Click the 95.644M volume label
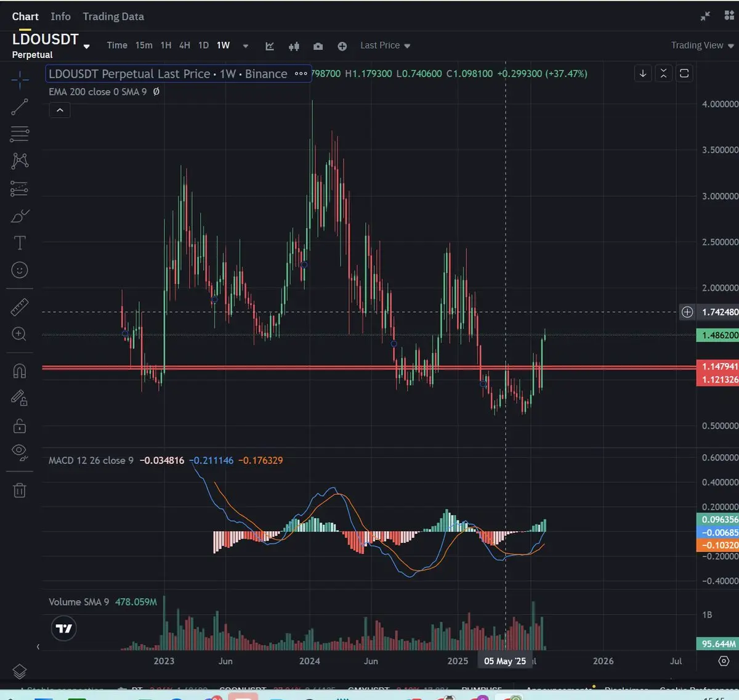This screenshot has width=739, height=700. tap(717, 644)
